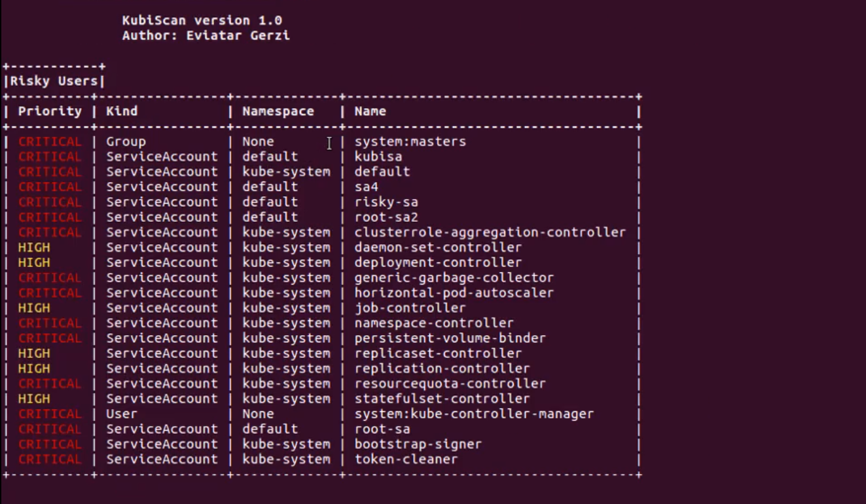Click the Kind column header
The width and height of the screenshot is (866, 504).
(x=122, y=111)
